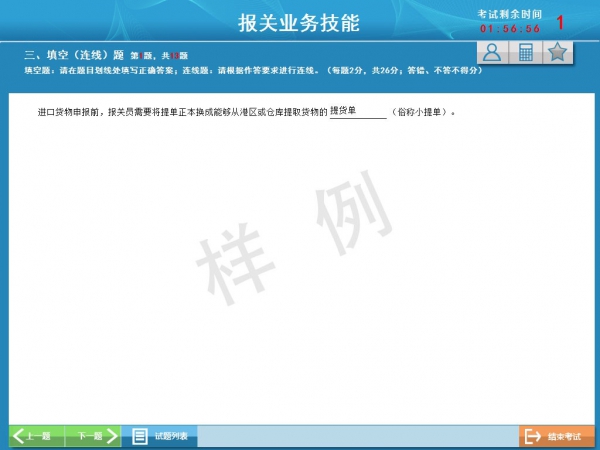Click the list icon beside 试题列表
This screenshot has height=450, width=600.
pyautogui.click(x=140, y=436)
